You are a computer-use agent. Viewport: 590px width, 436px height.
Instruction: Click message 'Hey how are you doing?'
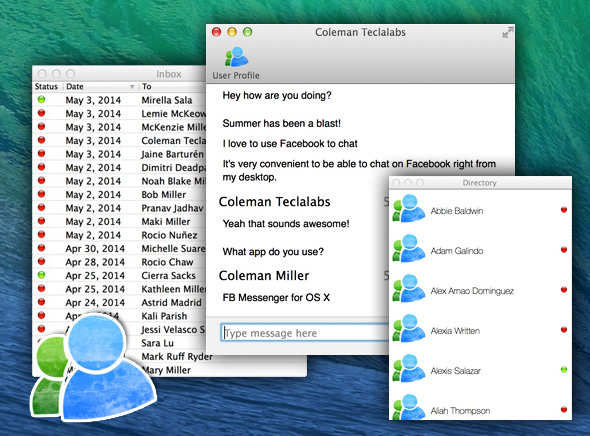tap(277, 96)
